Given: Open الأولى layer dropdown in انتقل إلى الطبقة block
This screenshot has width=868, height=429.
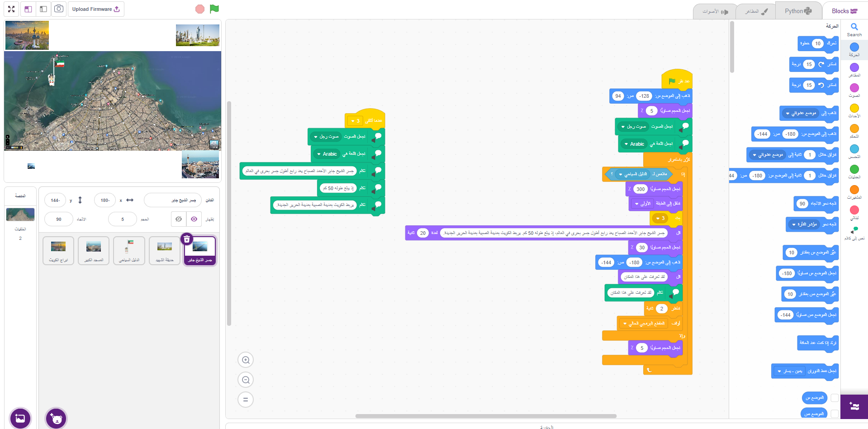Looking at the screenshot, I should [x=643, y=204].
